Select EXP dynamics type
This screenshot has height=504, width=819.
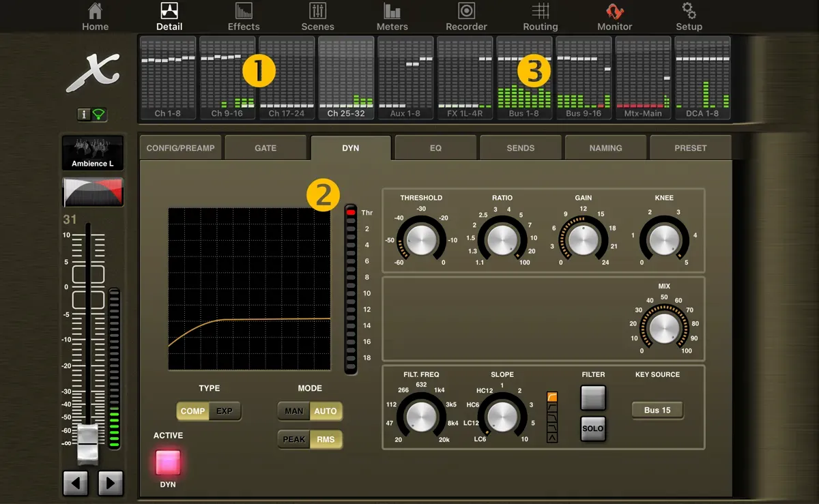(x=225, y=411)
